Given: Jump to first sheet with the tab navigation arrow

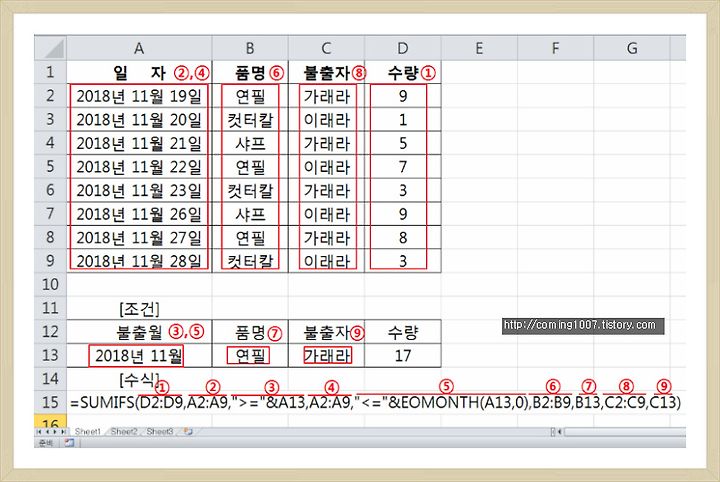Looking at the screenshot, I should pos(39,432).
